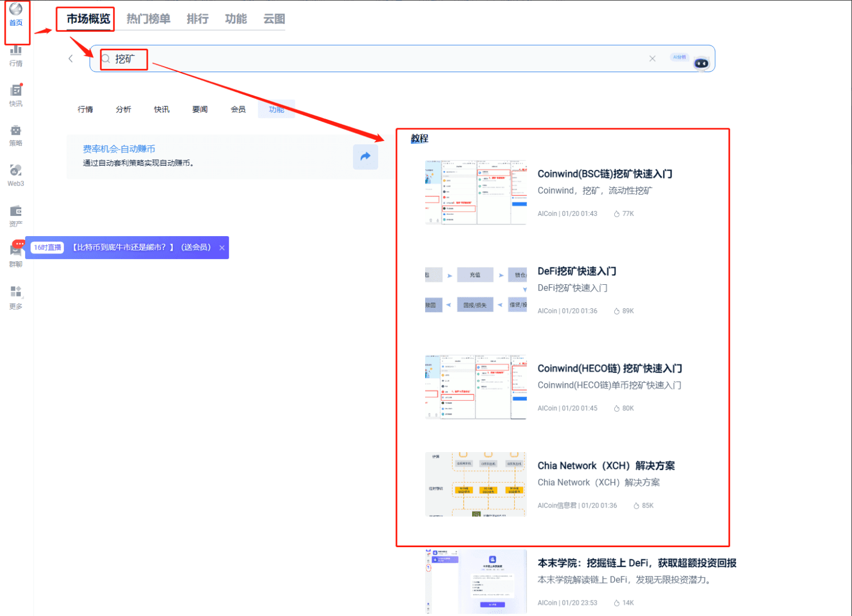Image resolution: width=852 pixels, height=616 pixels.
Task: Click the text 通过自动套利策略实现自动赚币。
Action: (139, 163)
